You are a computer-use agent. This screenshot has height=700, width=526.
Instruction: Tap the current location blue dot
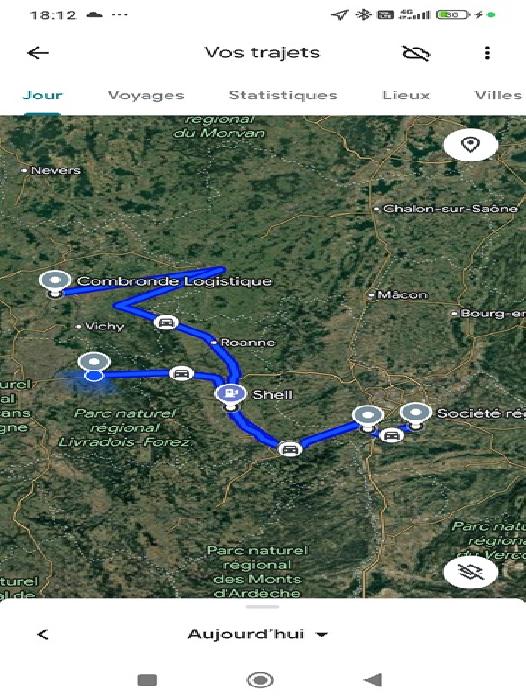[94, 376]
